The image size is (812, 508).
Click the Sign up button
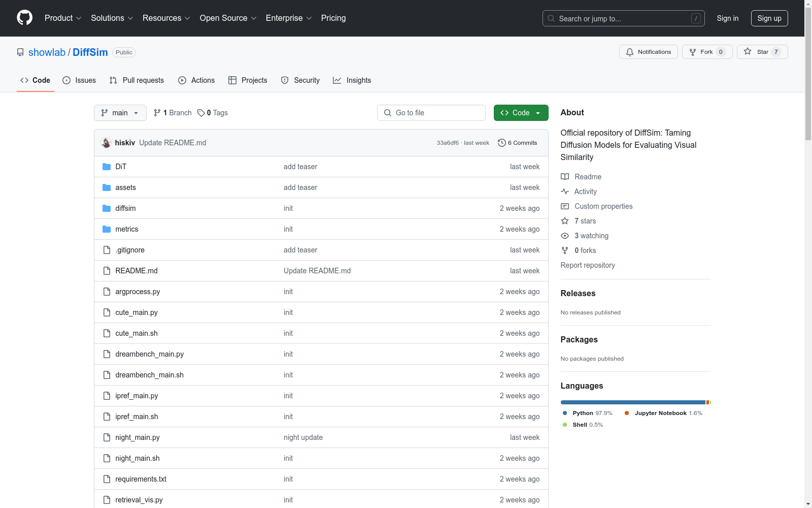pos(769,18)
